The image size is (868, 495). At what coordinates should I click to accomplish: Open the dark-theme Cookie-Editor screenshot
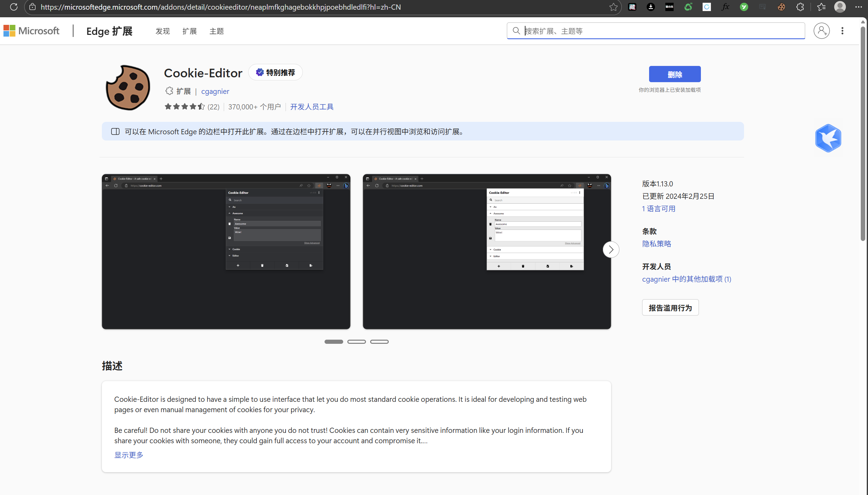[x=226, y=252]
